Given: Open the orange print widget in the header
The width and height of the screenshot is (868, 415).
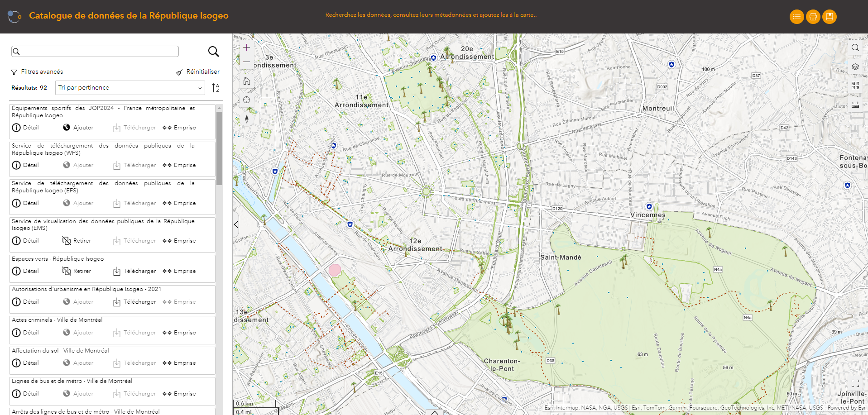Looking at the screenshot, I should coord(813,17).
